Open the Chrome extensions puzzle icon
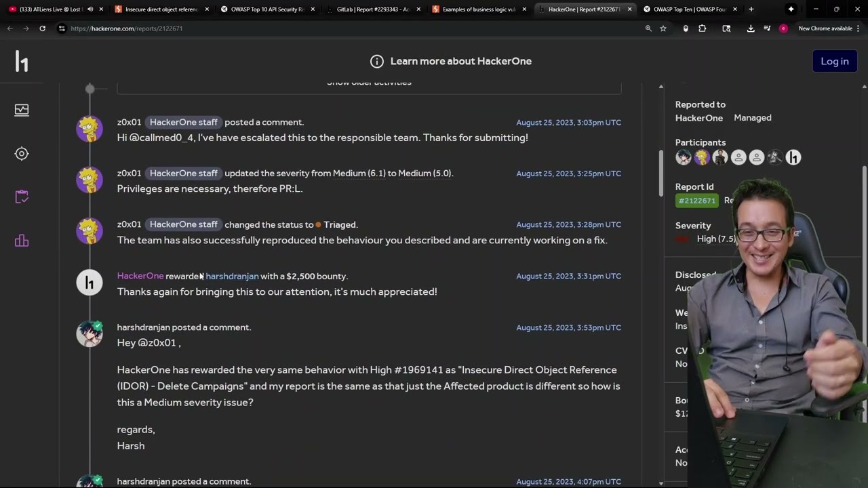 703,28
